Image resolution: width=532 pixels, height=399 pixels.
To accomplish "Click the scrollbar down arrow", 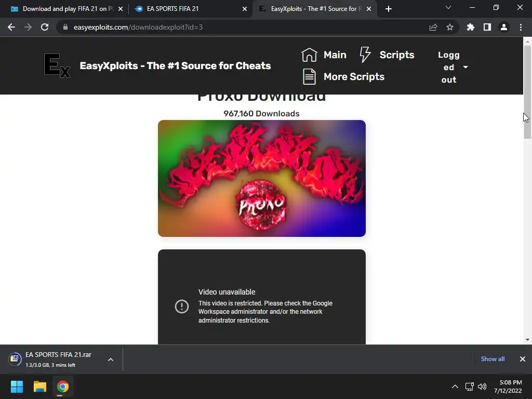I will [527, 340].
